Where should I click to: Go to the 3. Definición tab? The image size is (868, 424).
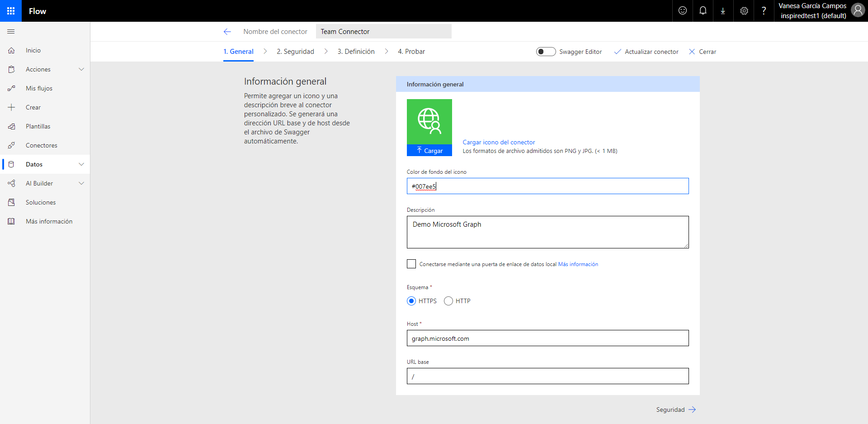coord(356,52)
